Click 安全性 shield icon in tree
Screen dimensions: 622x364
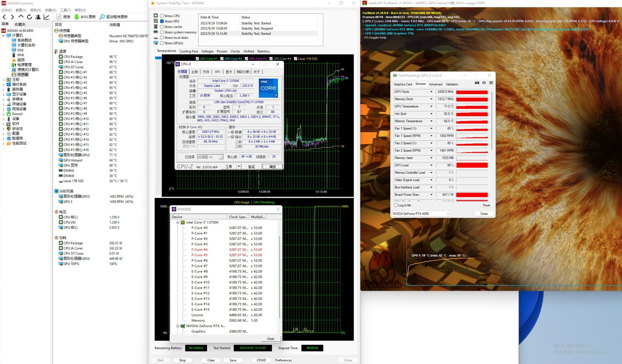point(9,129)
